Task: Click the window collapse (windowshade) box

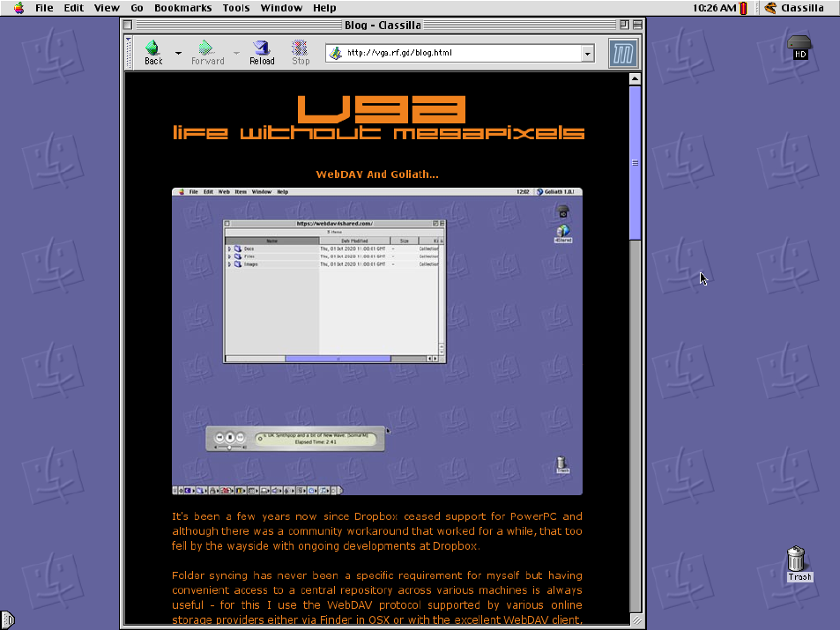Action: coord(637,25)
